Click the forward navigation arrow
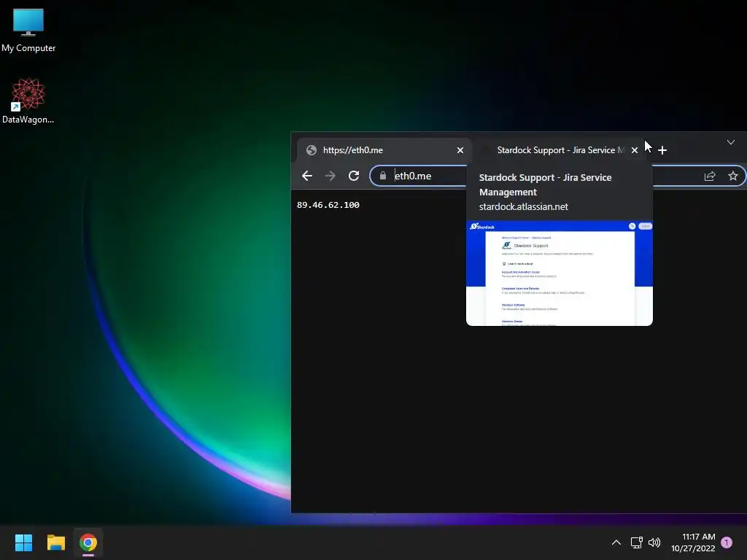The image size is (747, 560). 330,176
